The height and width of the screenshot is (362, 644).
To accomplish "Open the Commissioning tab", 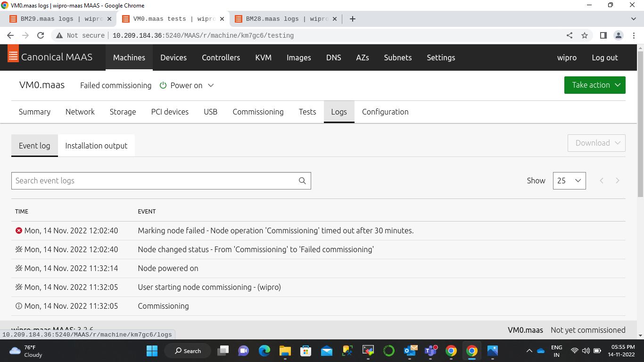I will pos(258,112).
